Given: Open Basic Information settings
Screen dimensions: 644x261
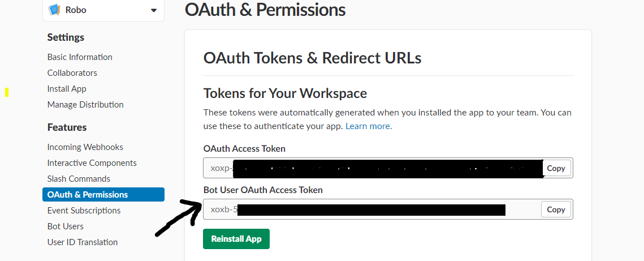Looking at the screenshot, I should [80, 57].
